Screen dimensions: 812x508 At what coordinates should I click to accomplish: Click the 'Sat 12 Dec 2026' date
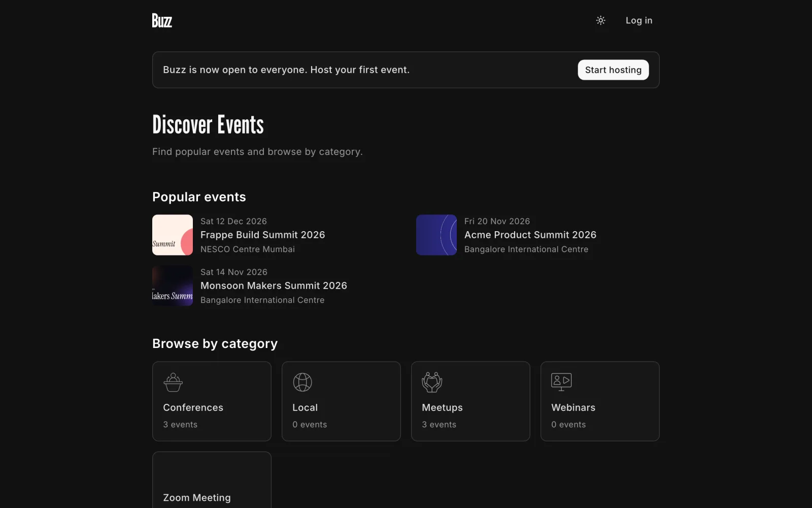pos(233,221)
